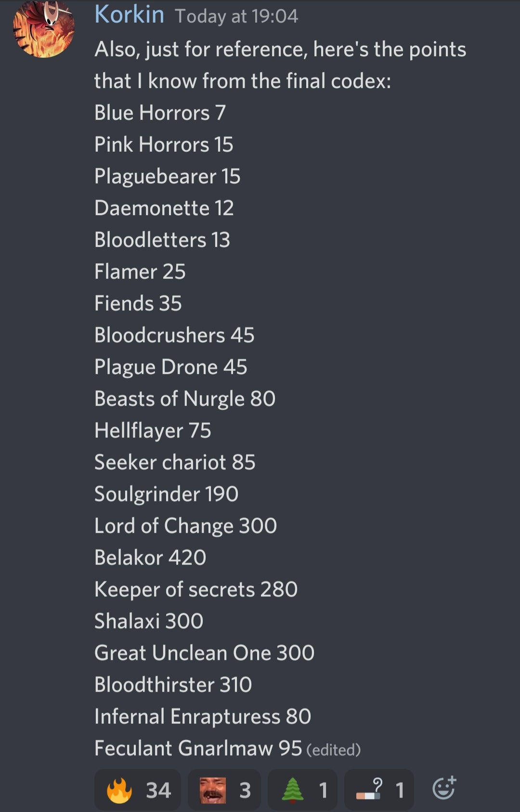Click the 'Seeker chariot 85' line

tap(175, 462)
